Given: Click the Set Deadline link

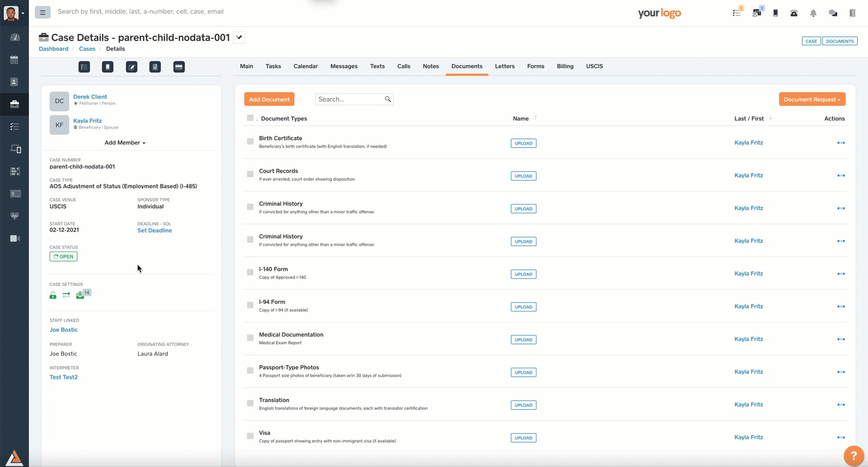Looking at the screenshot, I should coord(154,231).
